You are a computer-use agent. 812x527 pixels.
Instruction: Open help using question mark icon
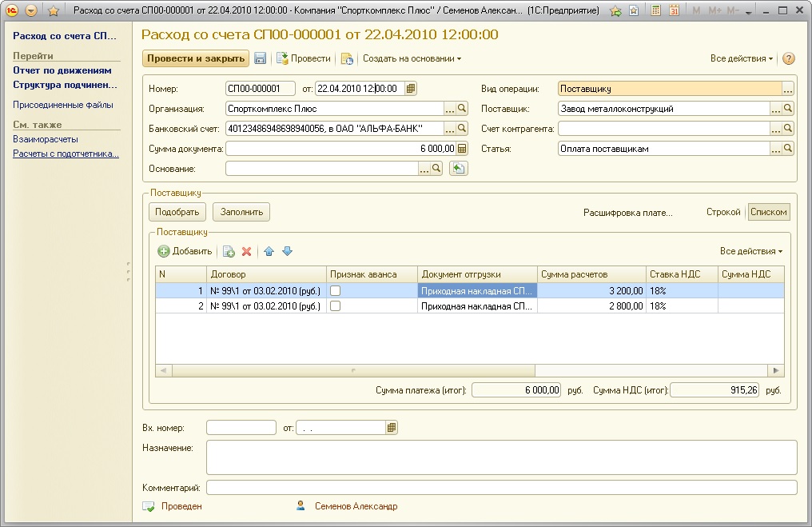point(788,58)
